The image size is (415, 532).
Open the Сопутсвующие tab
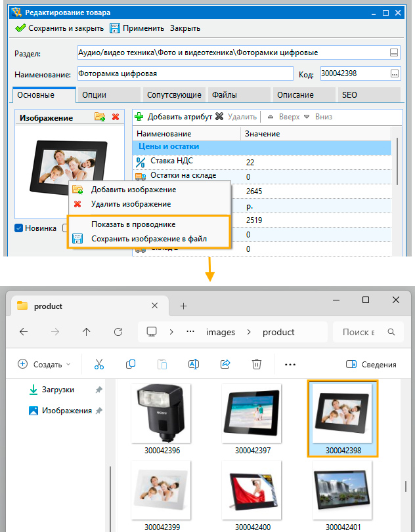click(174, 95)
